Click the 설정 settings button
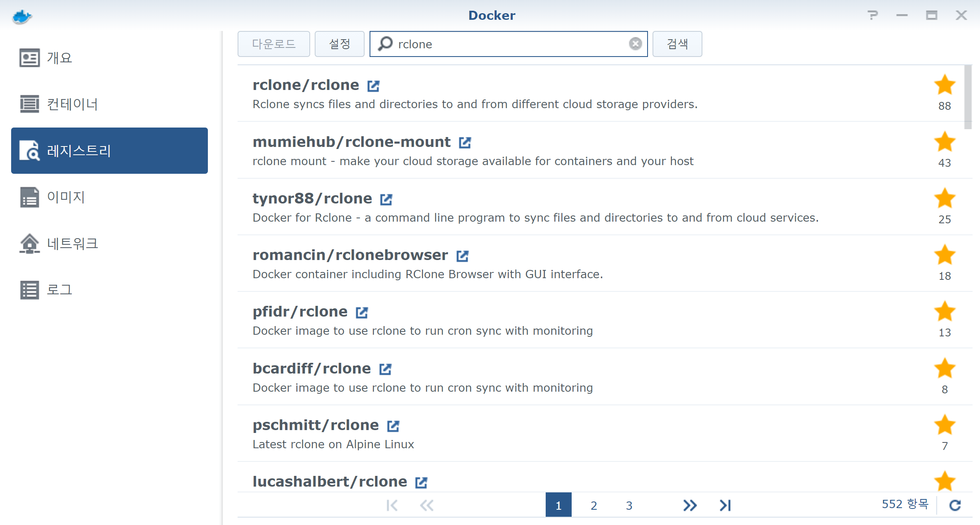The width and height of the screenshot is (980, 525). point(339,44)
